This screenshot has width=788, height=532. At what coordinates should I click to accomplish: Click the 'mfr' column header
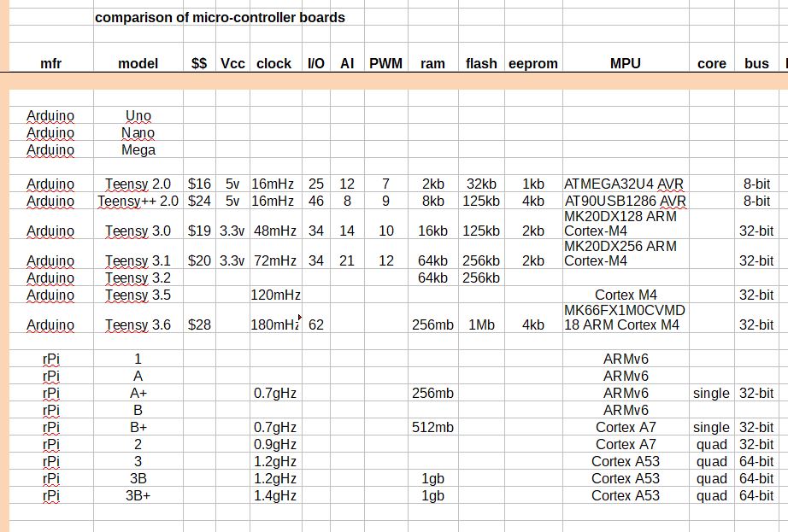(50, 64)
